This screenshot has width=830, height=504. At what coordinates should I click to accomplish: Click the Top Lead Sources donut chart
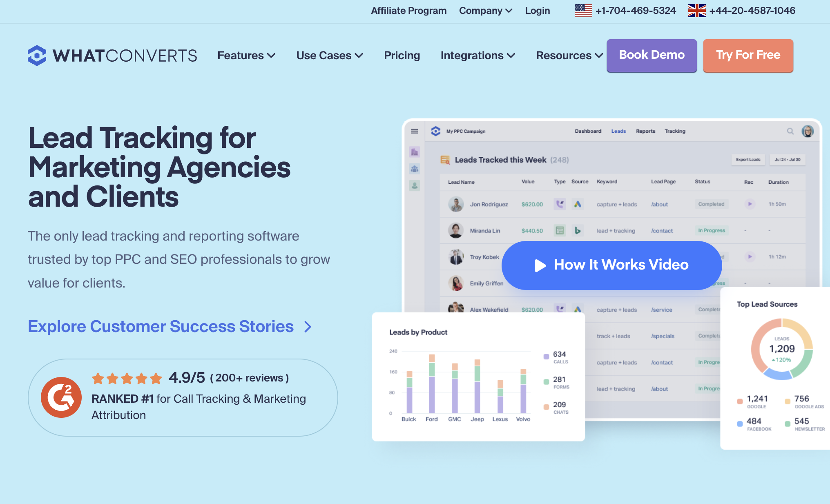pos(782,349)
